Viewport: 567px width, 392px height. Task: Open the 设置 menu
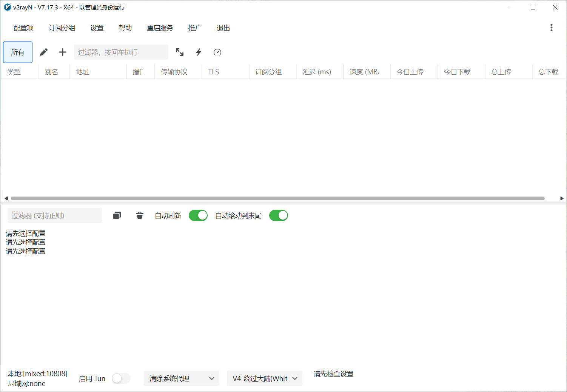tap(97, 28)
